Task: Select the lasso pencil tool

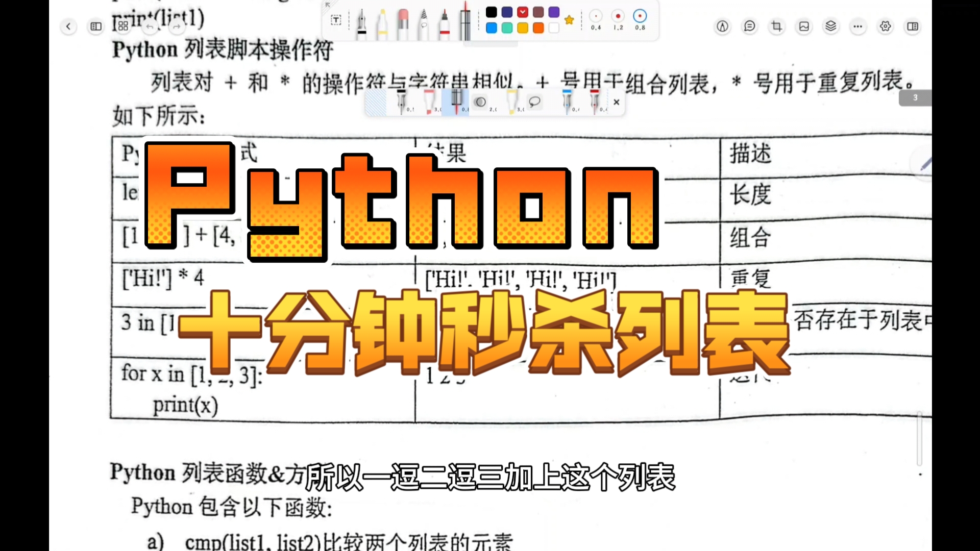Action: (424, 24)
